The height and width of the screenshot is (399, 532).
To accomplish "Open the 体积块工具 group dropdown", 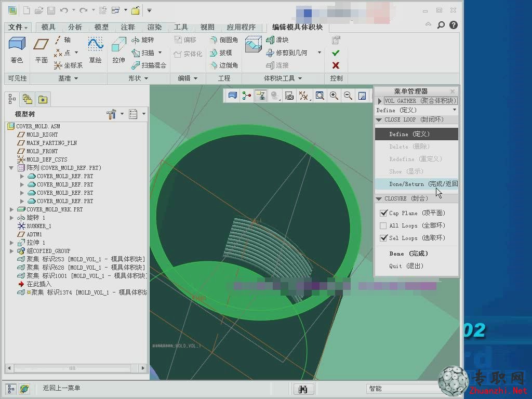I will pyautogui.click(x=283, y=78).
